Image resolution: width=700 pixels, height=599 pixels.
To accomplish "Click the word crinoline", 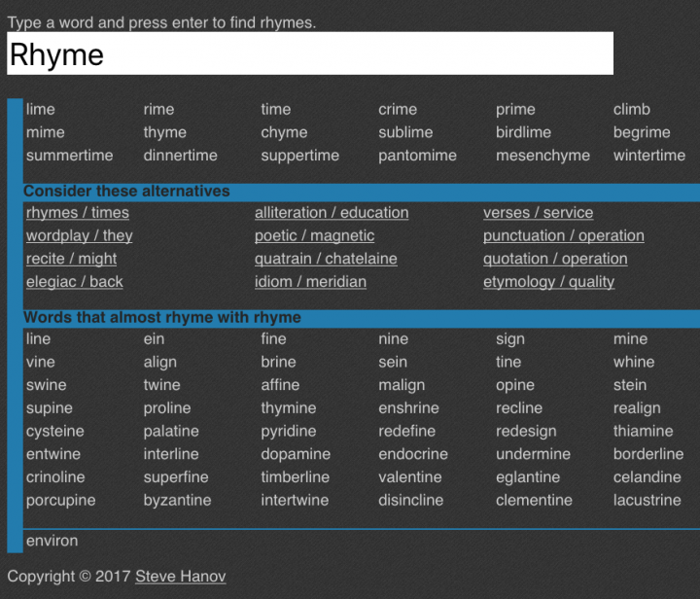I will [x=55, y=477].
